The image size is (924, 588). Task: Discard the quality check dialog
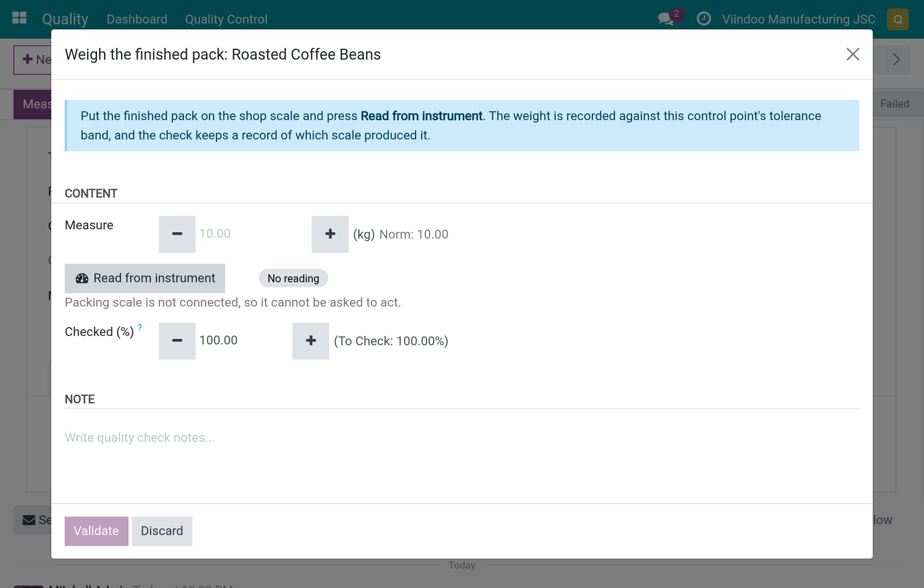pyautogui.click(x=162, y=531)
